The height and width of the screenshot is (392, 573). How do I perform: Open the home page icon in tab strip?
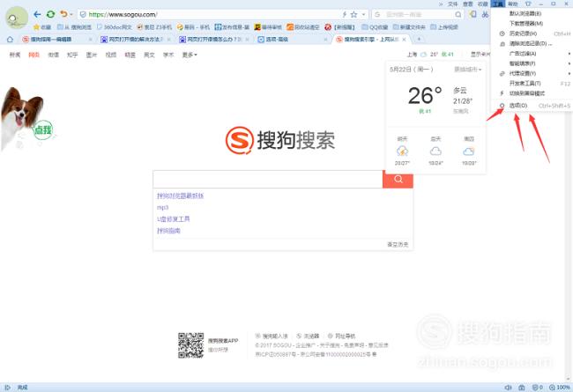point(10,39)
